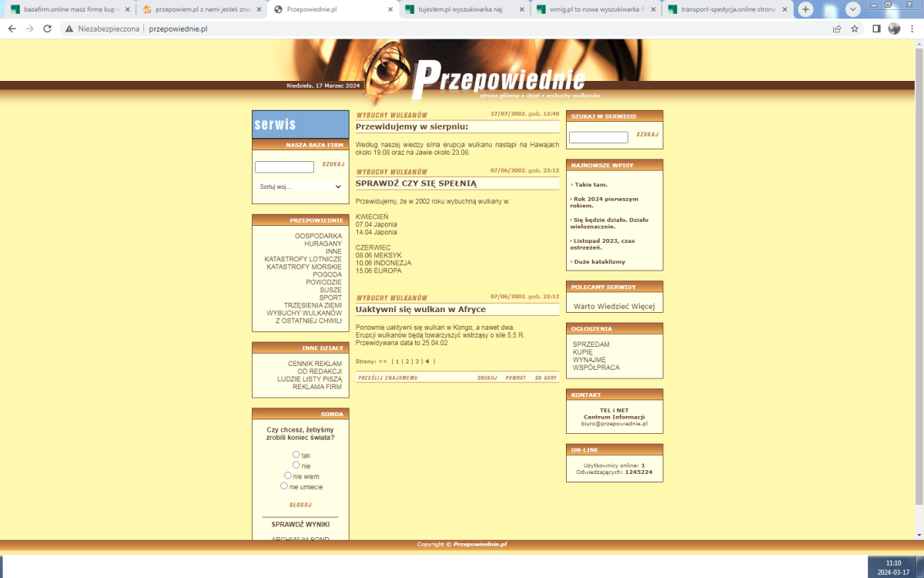Image resolution: width=924 pixels, height=578 pixels.
Task: Click the browser back arrow
Action: click(12, 29)
